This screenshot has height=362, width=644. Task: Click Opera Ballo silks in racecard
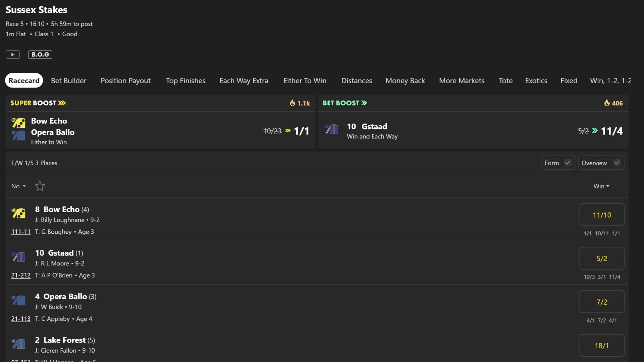[x=19, y=300]
